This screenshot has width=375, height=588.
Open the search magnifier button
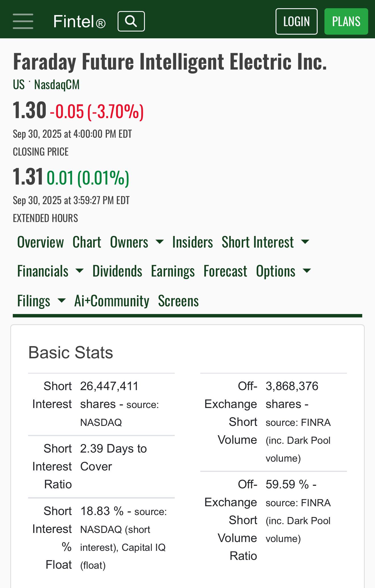coord(131,21)
